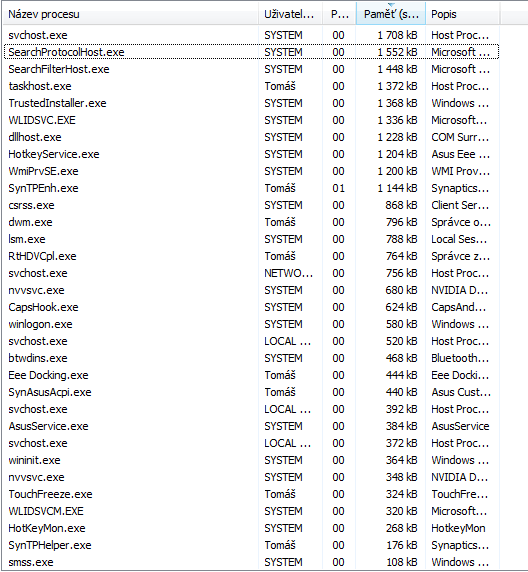Select the SearchProtocolHost.exe process row
Screen dimensions: 528x572
(251, 52)
